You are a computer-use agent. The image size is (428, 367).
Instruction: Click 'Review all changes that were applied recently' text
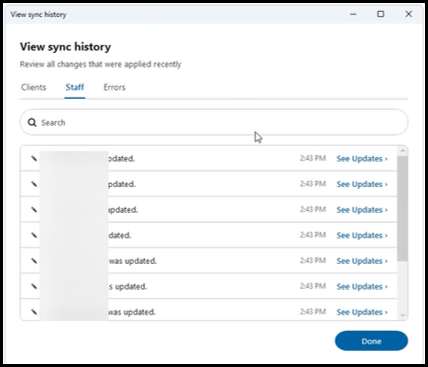100,64
